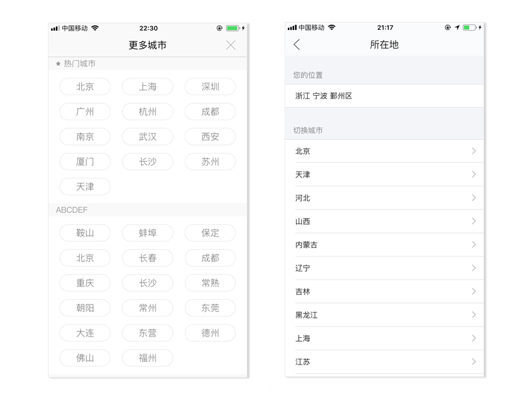This screenshot has height=399, width=532.
Task: Choose the 杭州 city chip
Action: [x=148, y=112]
